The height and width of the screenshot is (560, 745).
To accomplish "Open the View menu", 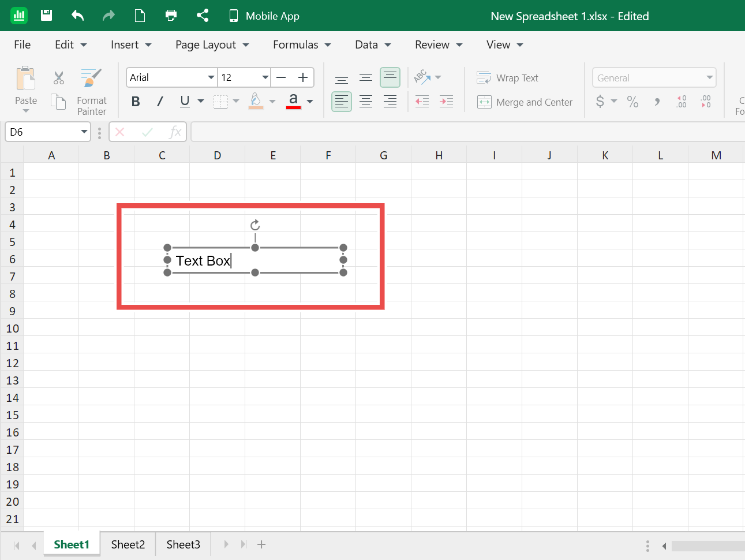I will [x=504, y=44].
